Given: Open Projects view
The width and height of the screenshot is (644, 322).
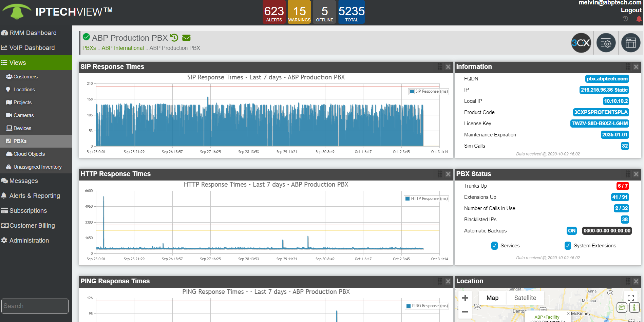Looking at the screenshot, I should click(36, 102).
